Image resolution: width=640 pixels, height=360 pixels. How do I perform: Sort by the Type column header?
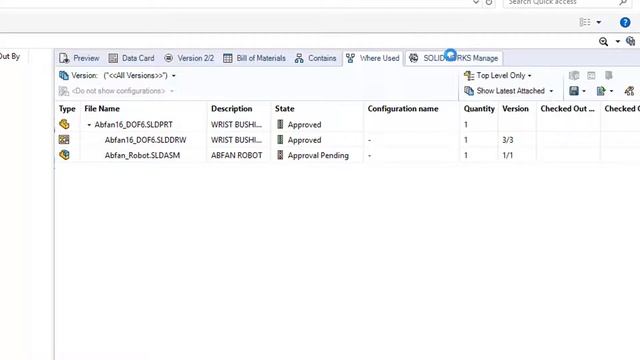67,109
